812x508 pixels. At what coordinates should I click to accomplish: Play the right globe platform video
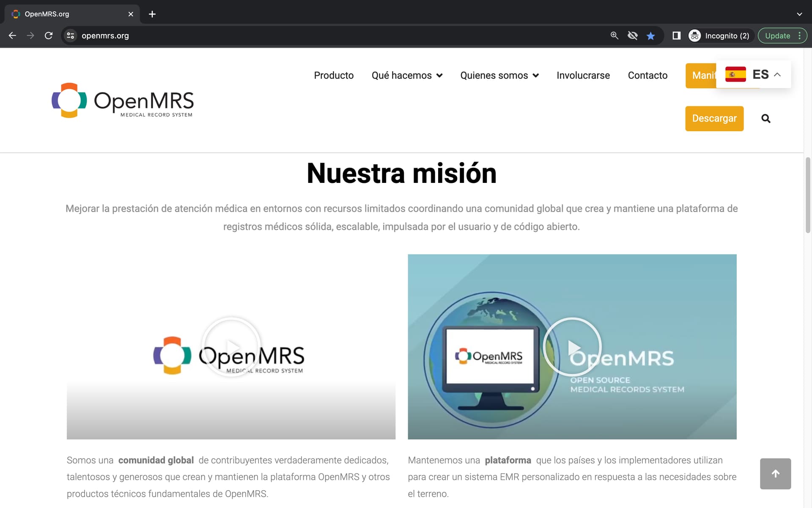572,347
